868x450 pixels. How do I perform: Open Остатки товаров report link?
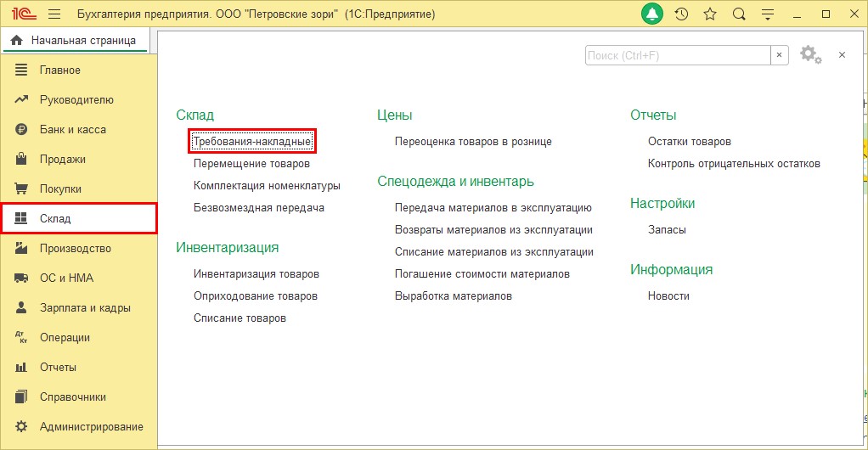point(689,142)
